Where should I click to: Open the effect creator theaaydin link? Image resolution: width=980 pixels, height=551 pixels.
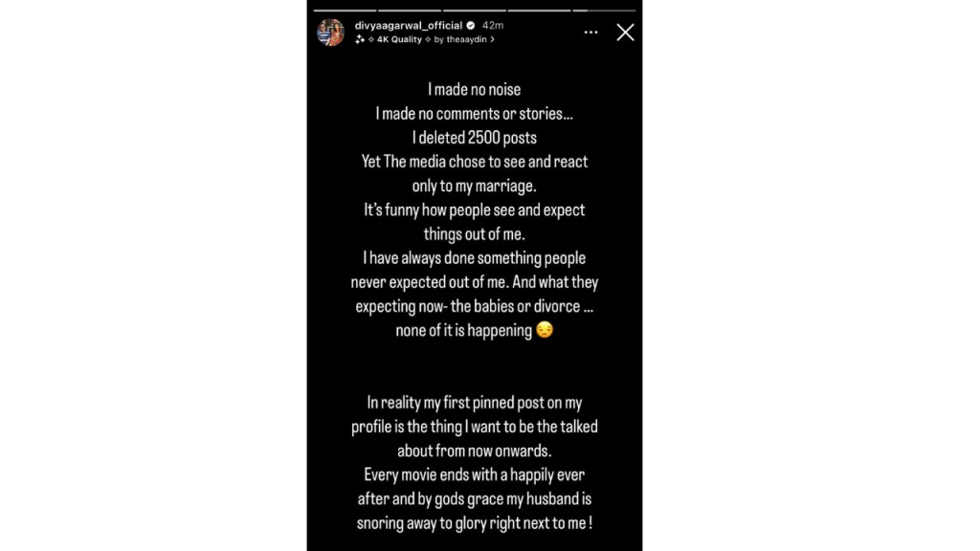(467, 40)
